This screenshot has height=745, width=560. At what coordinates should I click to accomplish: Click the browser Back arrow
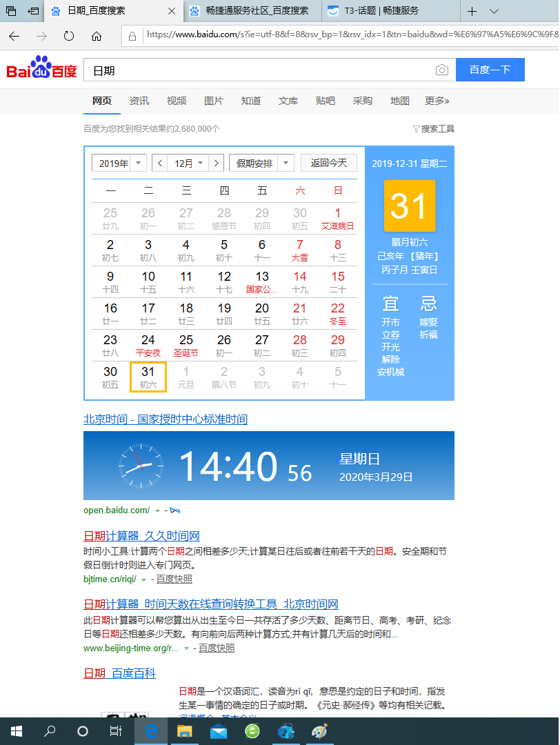tap(14, 36)
